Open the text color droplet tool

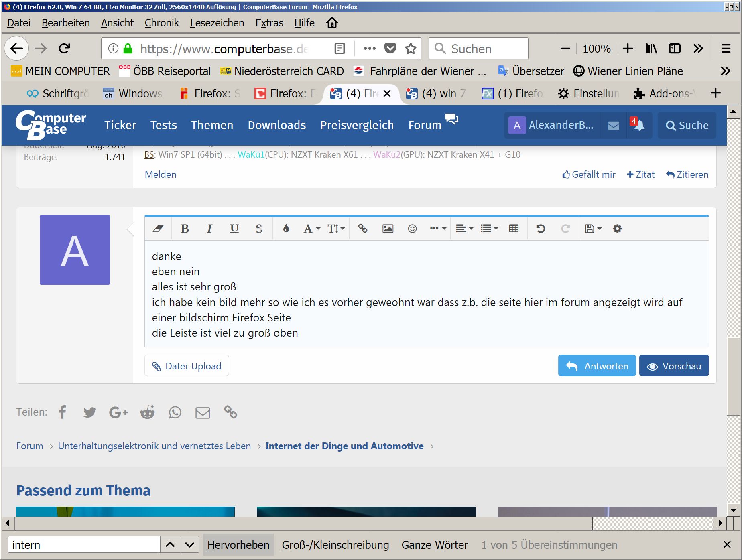286,229
